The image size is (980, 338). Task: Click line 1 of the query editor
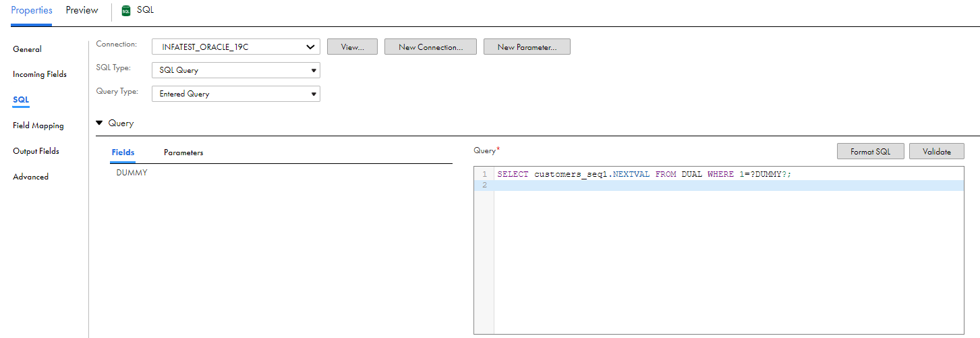tap(729, 174)
